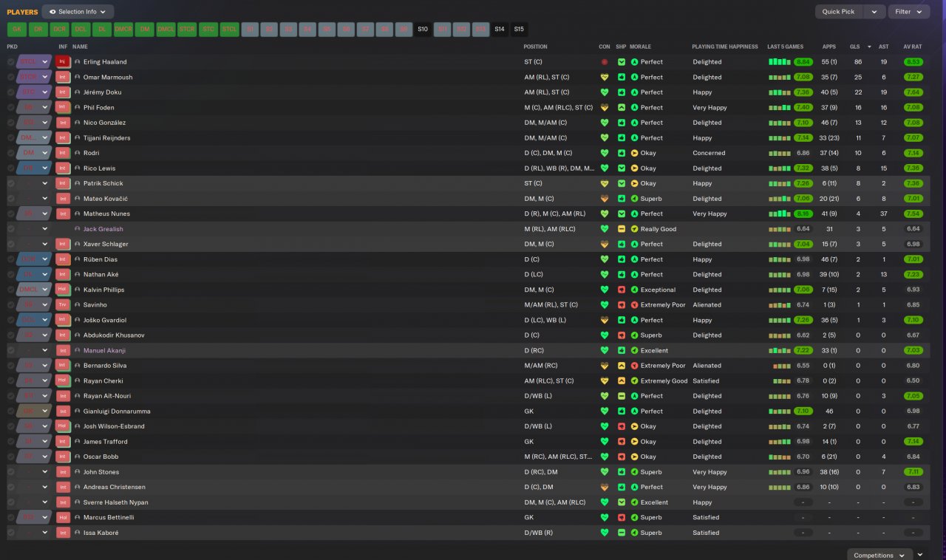Toggle the picked checkbox for Jack Grealish

point(11,229)
